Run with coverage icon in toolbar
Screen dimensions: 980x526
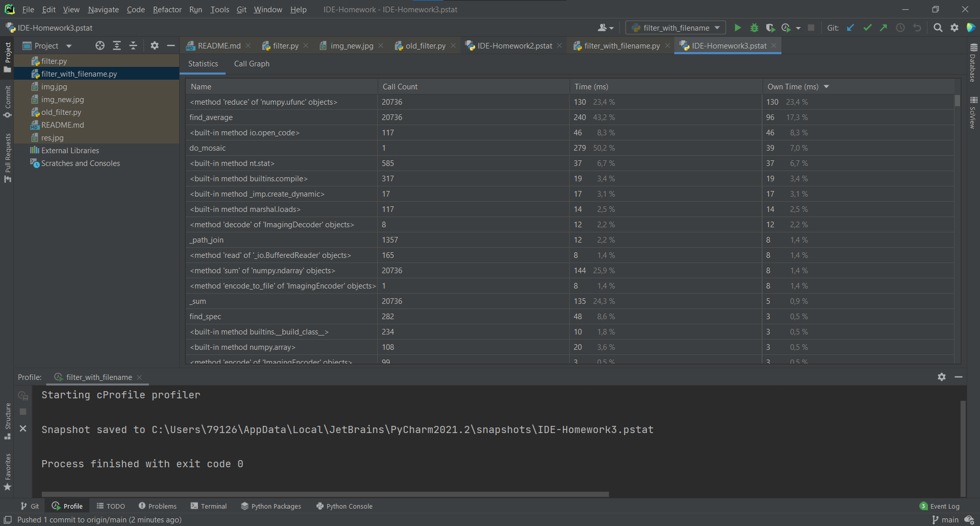(x=770, y=28)
